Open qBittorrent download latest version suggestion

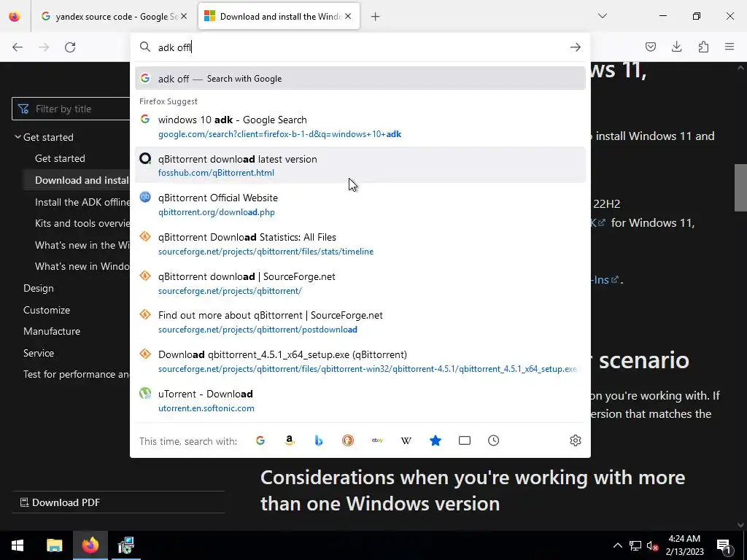pyautogui.click(x=360, y=166)
